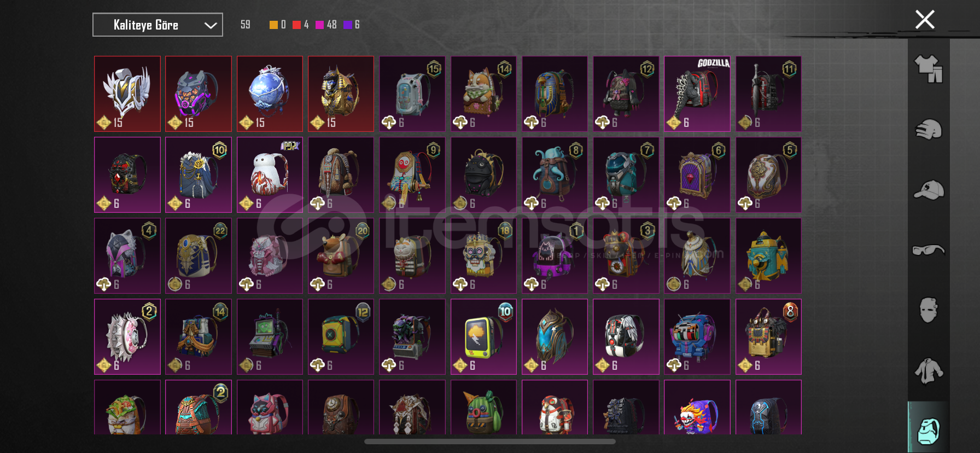Click the horizontal scrollbar at bottom

pyautogui.click(x=490, y=441)
